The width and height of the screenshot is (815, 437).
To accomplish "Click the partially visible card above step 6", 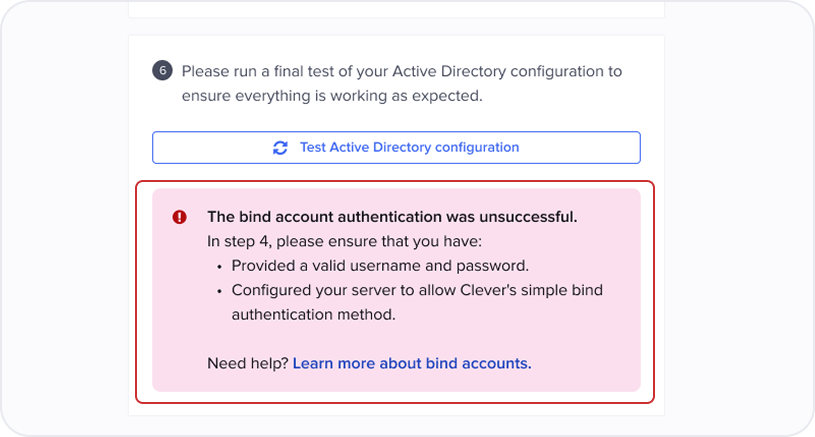I will click(x=396, y=8).
